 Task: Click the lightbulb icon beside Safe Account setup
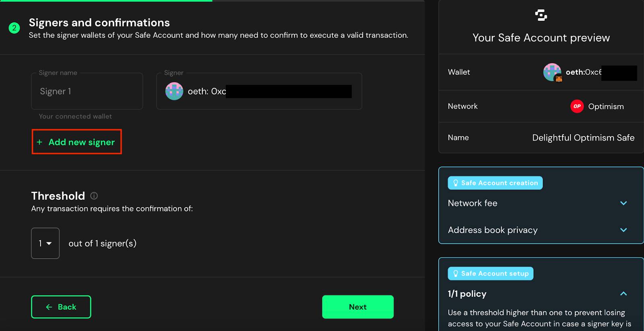455,273
